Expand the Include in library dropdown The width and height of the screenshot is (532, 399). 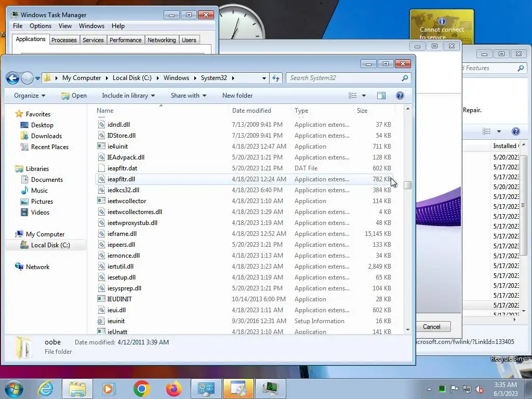(x=128, y=96)
